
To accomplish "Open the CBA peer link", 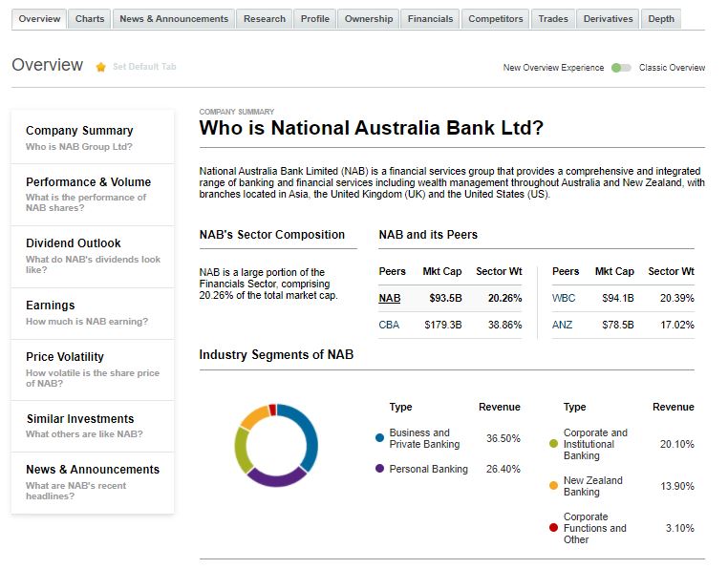I will [x=389, y=325].
